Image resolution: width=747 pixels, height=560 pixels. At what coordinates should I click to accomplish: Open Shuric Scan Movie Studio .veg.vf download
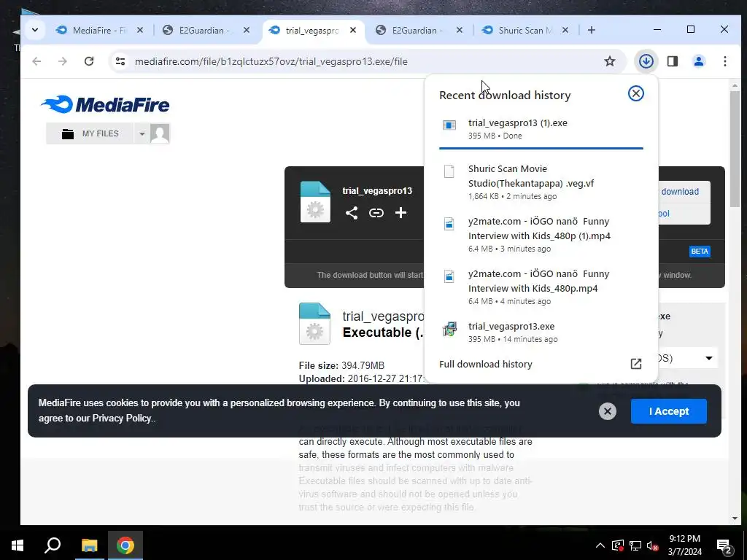pyautogui.click(x=541, y=182)
